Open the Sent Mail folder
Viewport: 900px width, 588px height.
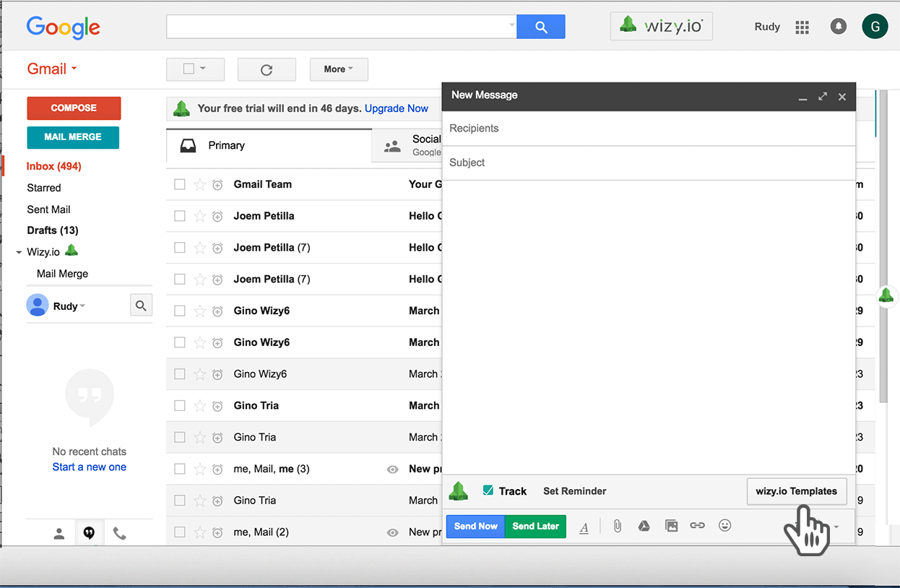49,209
